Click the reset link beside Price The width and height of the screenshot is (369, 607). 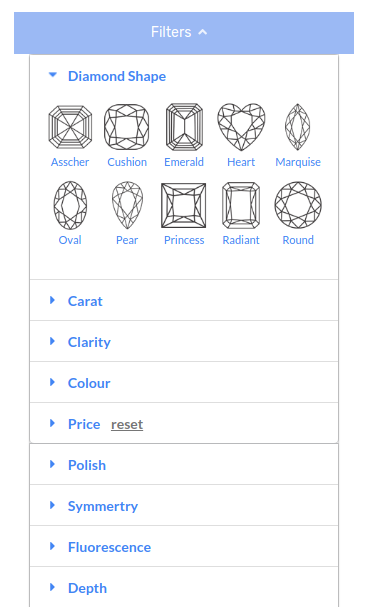click(x=127, y=425)
